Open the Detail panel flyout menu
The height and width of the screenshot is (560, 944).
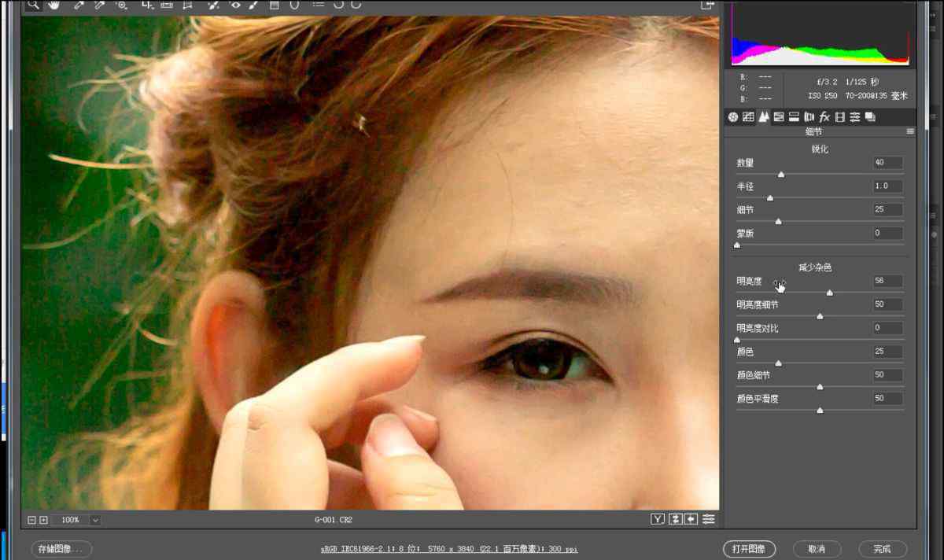tap(910, 132)
